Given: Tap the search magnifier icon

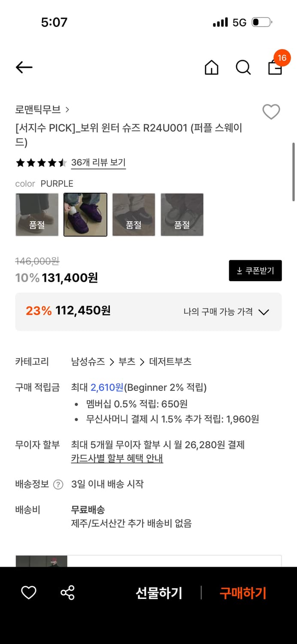Looking at the screenshot, I should coord(243,67).
